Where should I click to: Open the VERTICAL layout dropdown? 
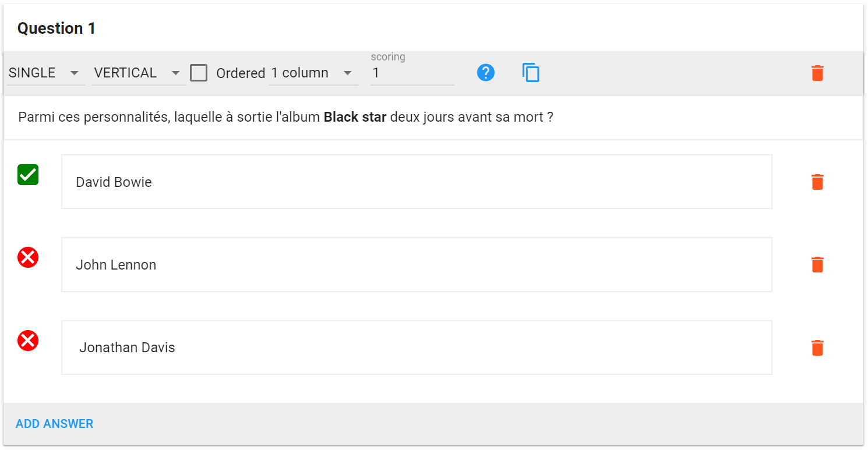tap(139, 73)
